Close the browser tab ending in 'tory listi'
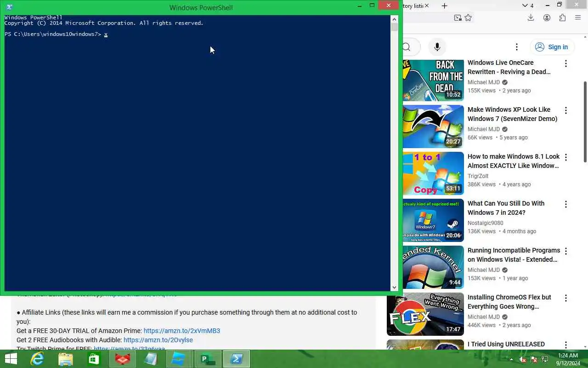588x368 pixels. [427, 6]
